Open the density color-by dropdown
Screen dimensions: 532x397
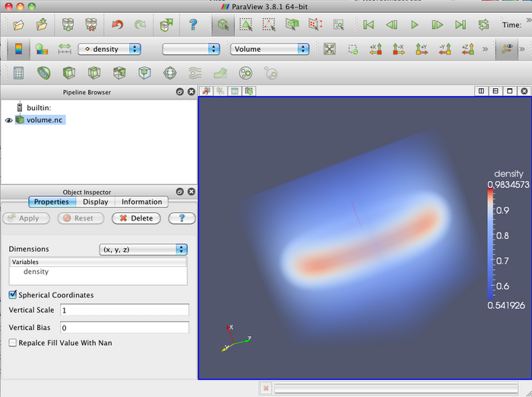pos(109,49)
